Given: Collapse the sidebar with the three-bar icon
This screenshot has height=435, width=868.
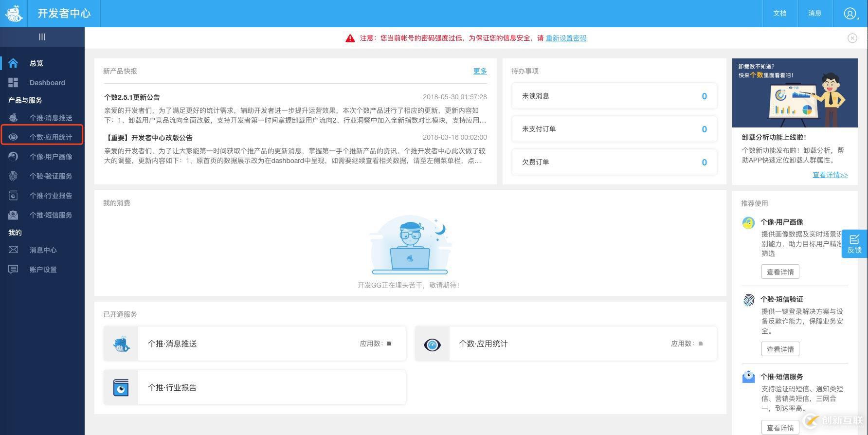Looking at the screenshot, I should [42, 37].
